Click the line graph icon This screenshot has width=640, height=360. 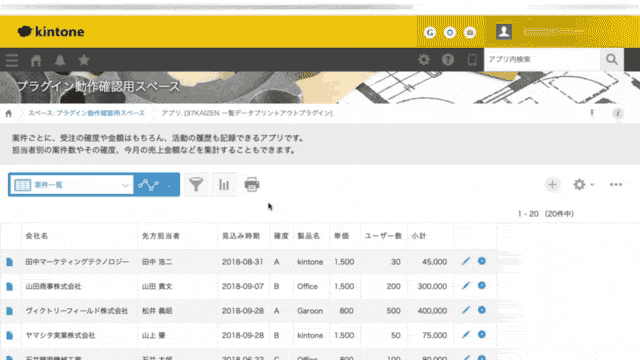[x=148, y=185]
